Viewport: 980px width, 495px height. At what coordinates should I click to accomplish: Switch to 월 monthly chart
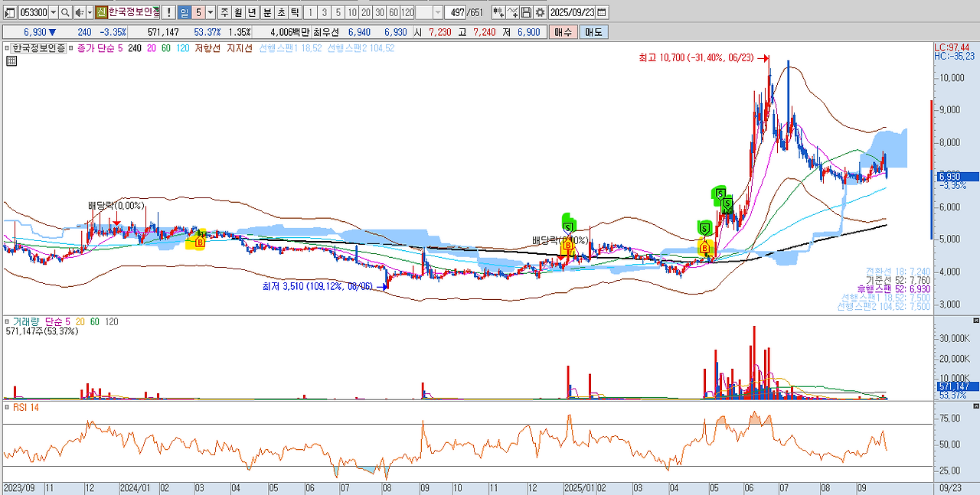(238, 12)
